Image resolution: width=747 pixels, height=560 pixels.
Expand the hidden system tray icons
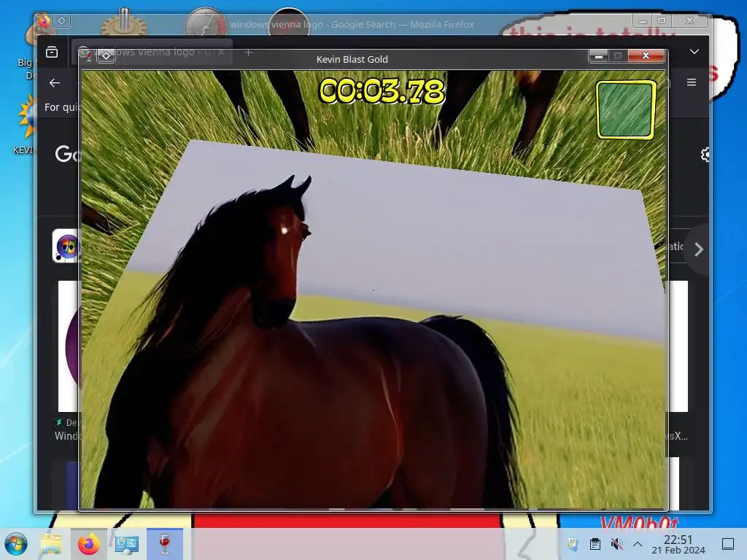pyautogui.click(x=638, y=543)
